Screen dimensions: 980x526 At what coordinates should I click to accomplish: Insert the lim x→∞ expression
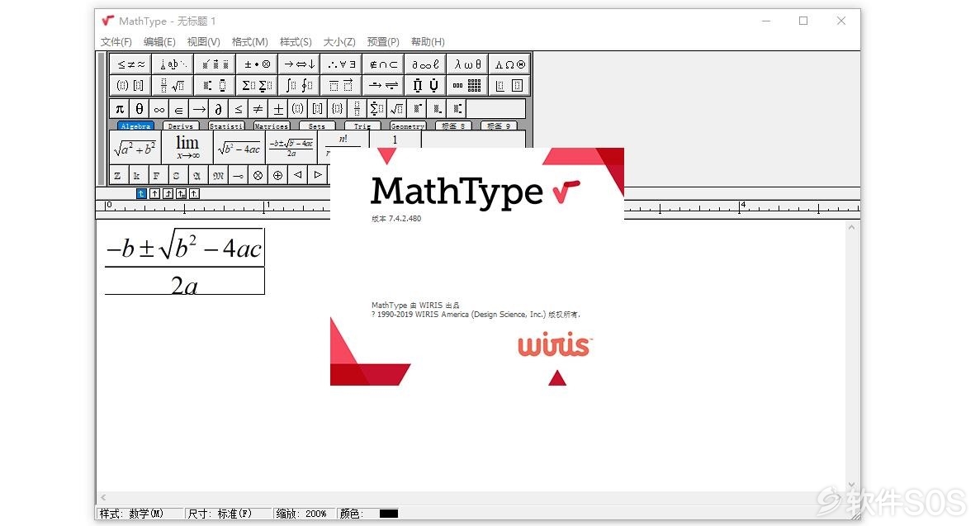click(x=187, y=148)
